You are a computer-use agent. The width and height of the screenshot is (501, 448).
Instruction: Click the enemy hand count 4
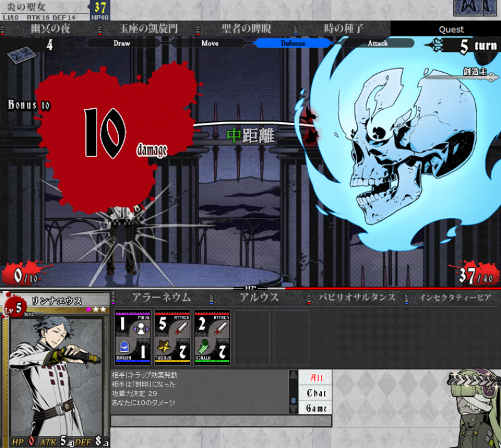49,44
